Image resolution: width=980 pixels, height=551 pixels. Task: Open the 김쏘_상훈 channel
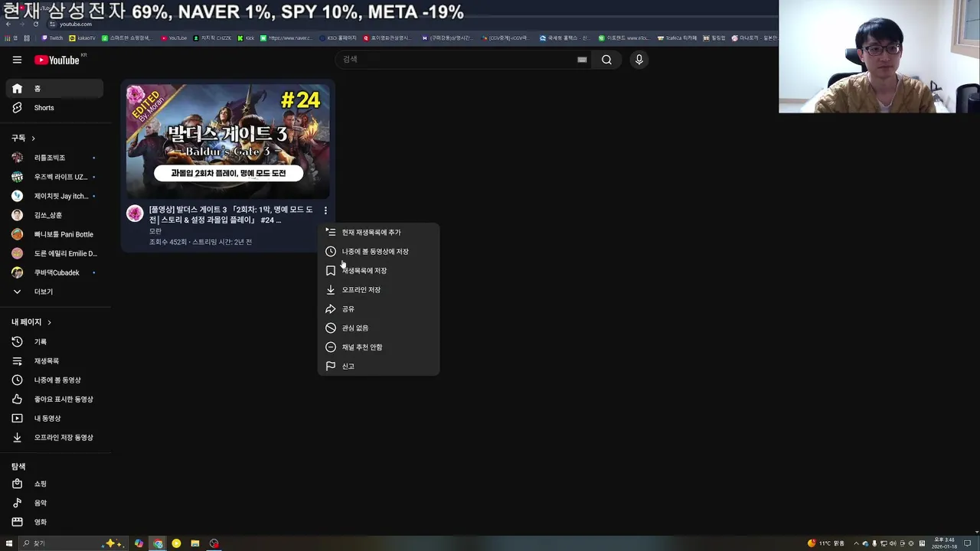tap(54, 215)
